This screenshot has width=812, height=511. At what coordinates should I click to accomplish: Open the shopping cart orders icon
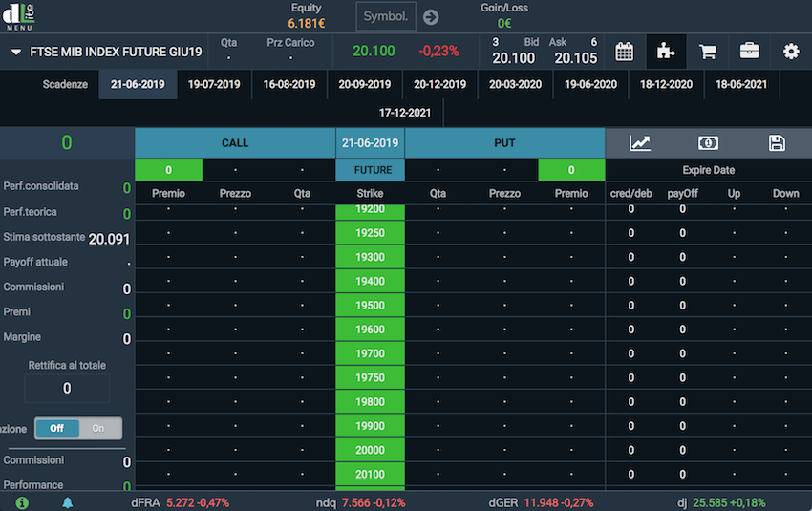tap(707, 52)
